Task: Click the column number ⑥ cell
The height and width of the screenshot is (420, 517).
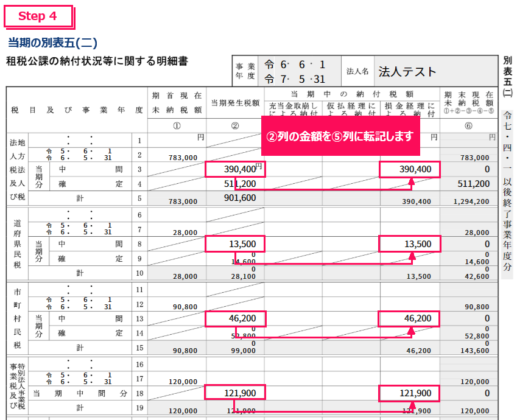Action: (x=468, y=125)
